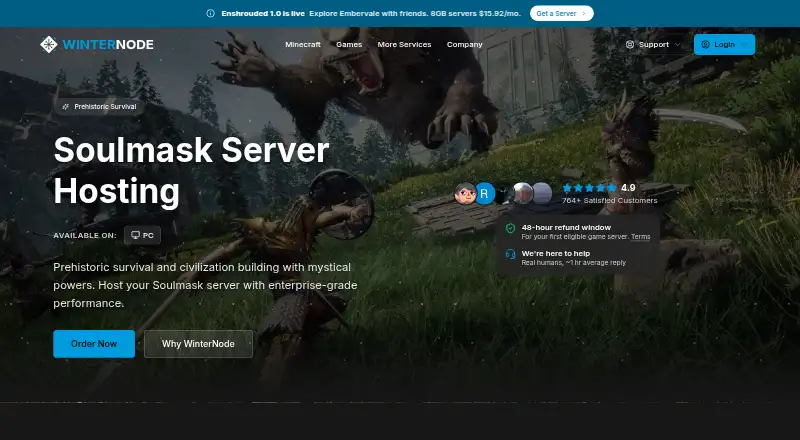
Task: Click the headset support icon
Action: point(510,254)
